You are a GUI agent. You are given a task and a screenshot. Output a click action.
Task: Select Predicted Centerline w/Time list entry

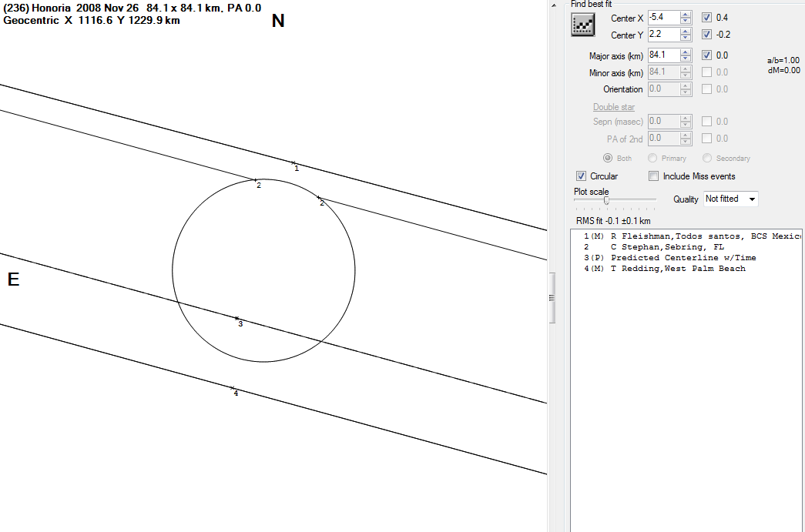(670, 258)
